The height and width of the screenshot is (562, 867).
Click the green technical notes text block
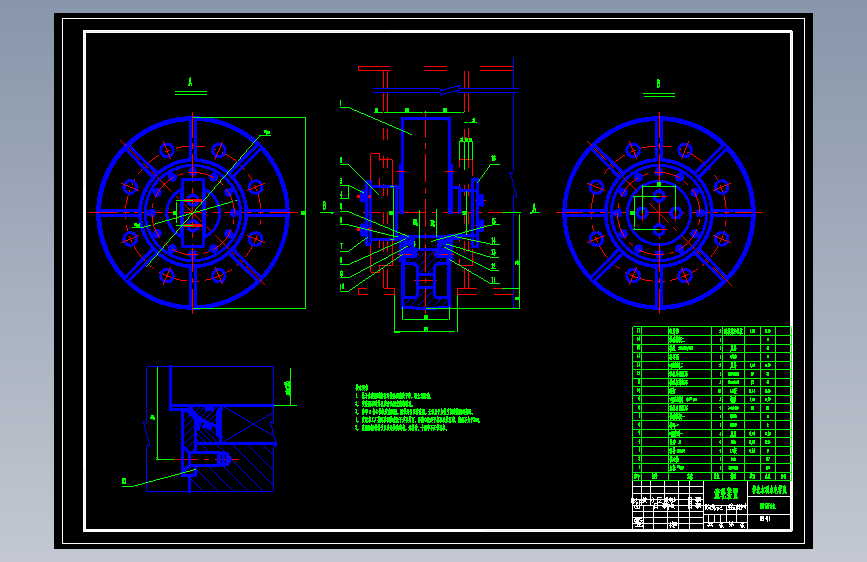coord(417,408)
